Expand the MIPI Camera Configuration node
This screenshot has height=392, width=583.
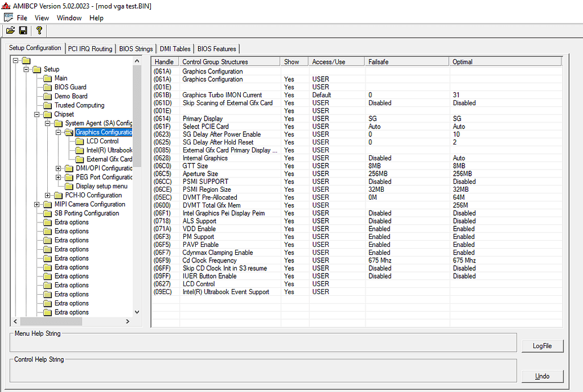click(35, 204)
